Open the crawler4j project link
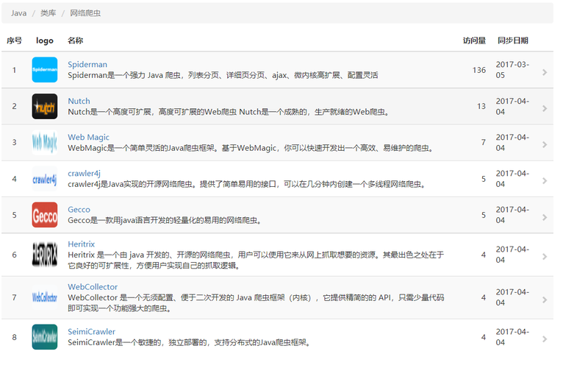The width and height of the screenshot is (588, 368). tap(84, 173)
